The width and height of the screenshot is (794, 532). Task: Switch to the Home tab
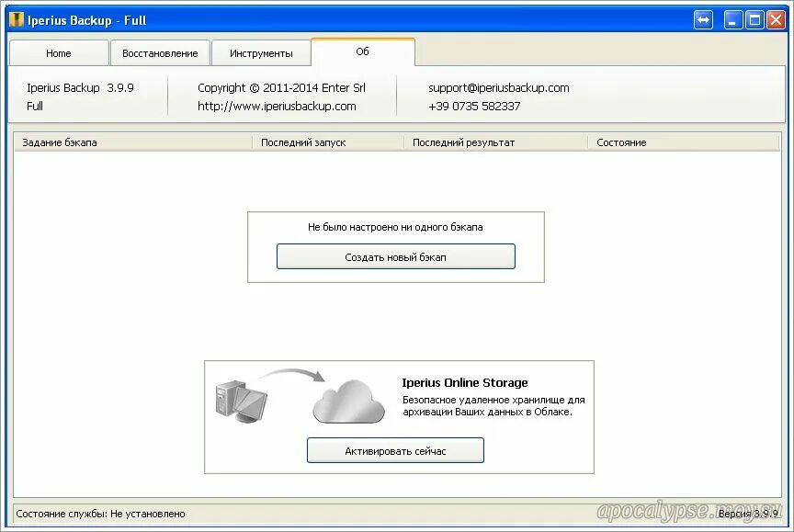tap(59, 53)
